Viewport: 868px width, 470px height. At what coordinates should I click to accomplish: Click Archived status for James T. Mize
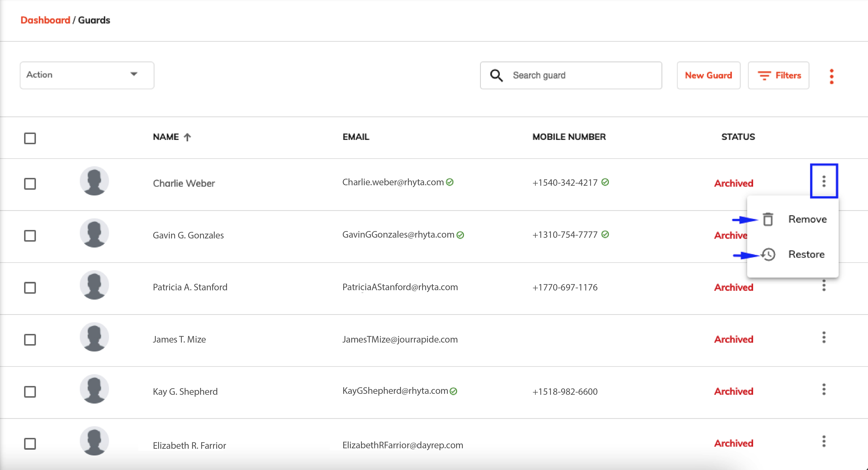pos(734,339)
